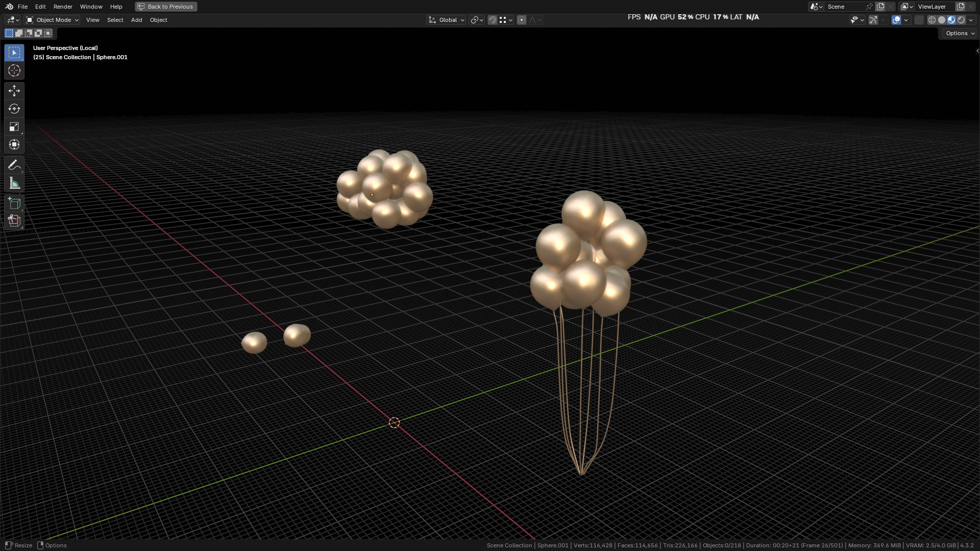Click the Scene name field

coord(845,7)
